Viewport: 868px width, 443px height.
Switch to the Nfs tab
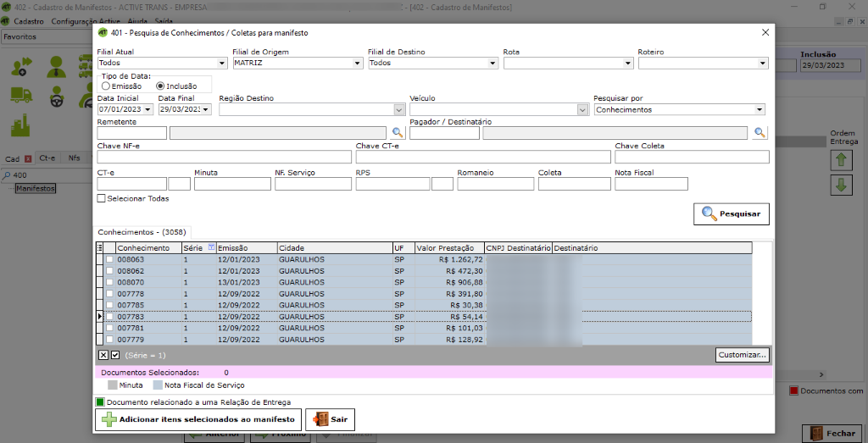click(75, 158)
